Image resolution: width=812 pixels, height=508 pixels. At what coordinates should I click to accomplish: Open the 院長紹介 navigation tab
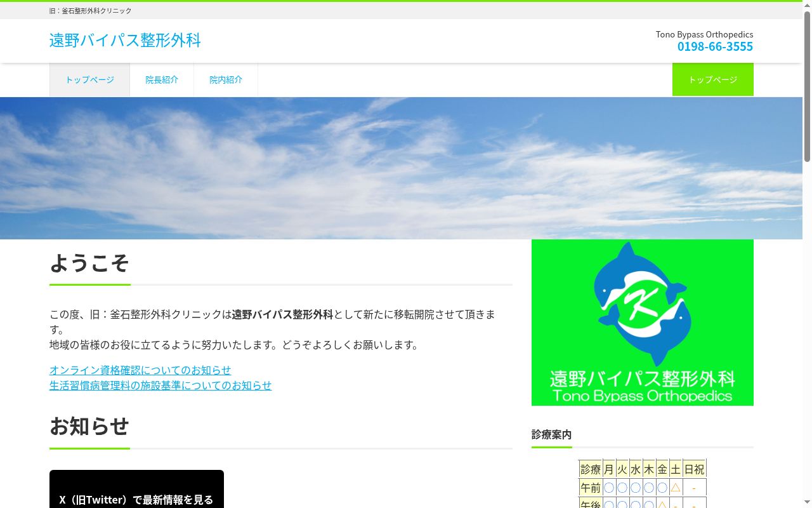[x=162, y=80]
